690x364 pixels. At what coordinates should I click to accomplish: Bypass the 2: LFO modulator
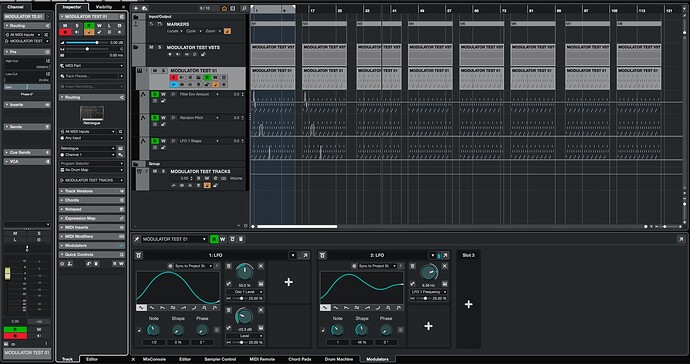[x=323, y=255]
